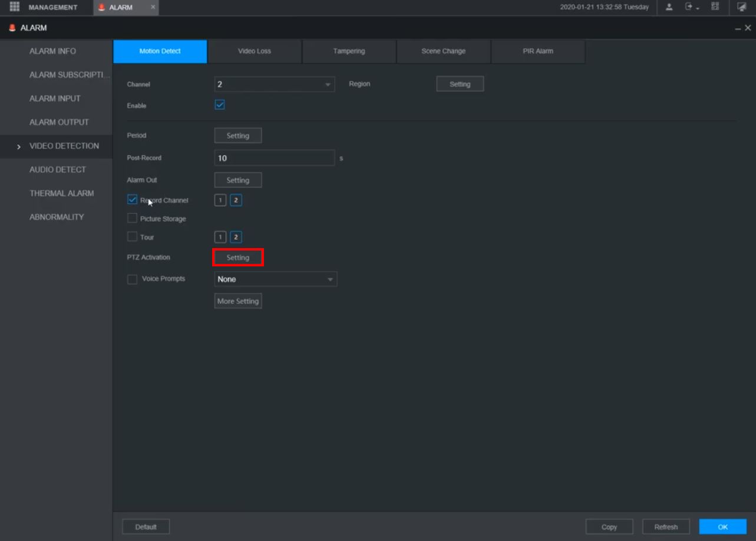The image size is (756, 541).
Task: Select record channel 1 box
Action: coord(220,200)
